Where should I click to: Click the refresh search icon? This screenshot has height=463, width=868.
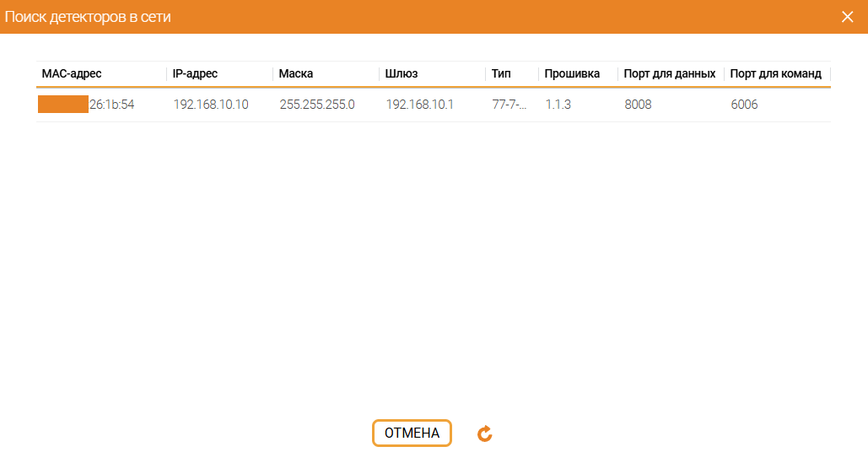coord(485,433)
